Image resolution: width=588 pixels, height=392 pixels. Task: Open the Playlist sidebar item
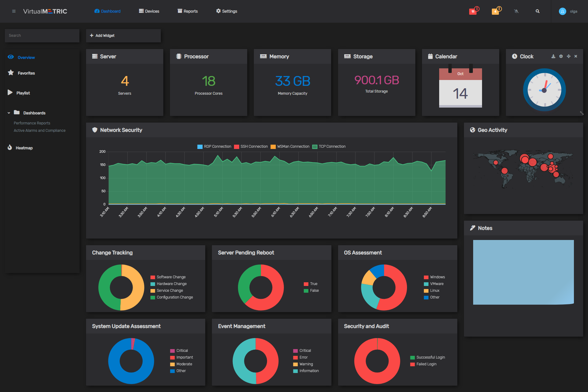[x=23, y=93]
